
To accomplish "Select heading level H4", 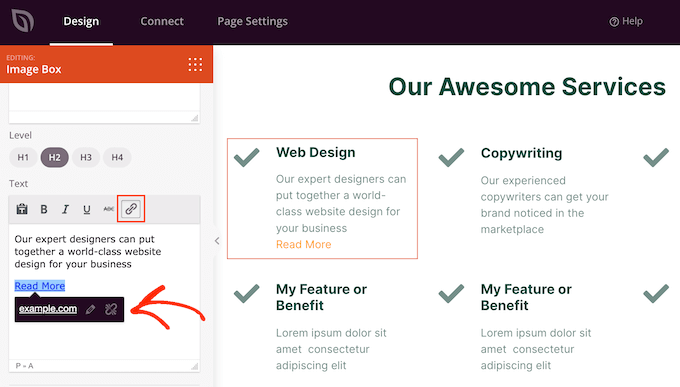I will click(117, 157).
